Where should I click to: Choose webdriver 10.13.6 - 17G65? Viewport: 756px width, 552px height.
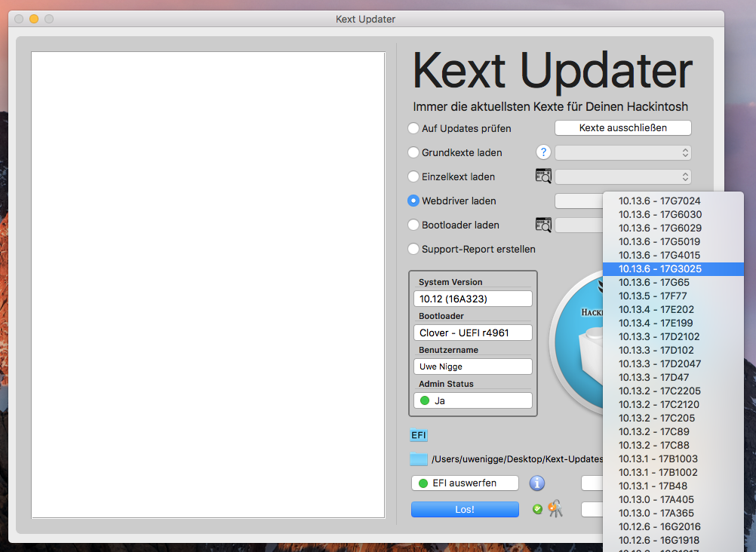(x=673, y=283)
